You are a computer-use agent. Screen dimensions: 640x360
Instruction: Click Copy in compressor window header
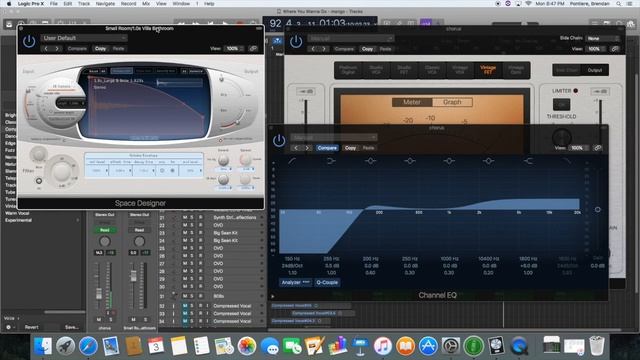(367, 49)
